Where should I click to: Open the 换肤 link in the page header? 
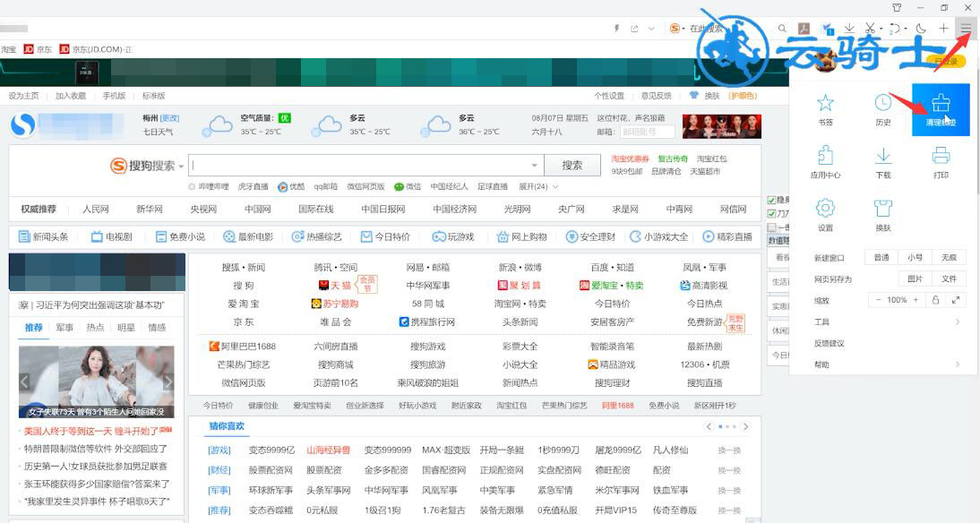(x=712, y=96)
